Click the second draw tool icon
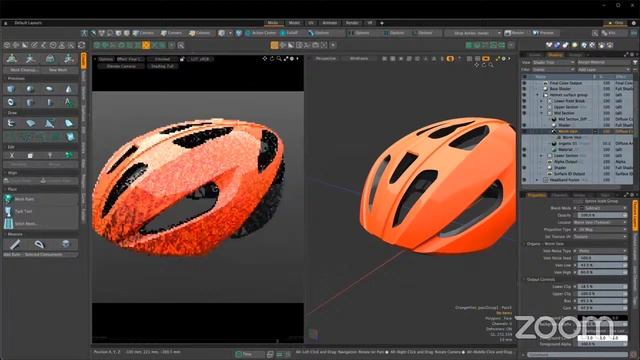This screenshot has height=360, width=640. [x=31, y=123]
